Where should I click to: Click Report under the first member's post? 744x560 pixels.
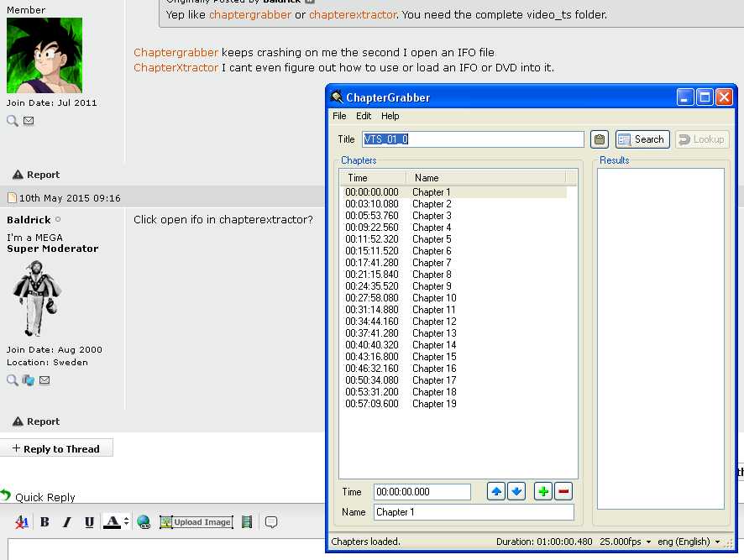tap(36, 175)
